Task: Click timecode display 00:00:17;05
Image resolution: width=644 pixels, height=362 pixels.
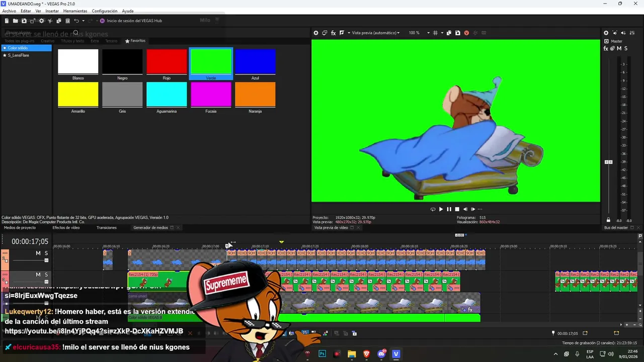Action: pyautogui.click(x=30, y=242)
